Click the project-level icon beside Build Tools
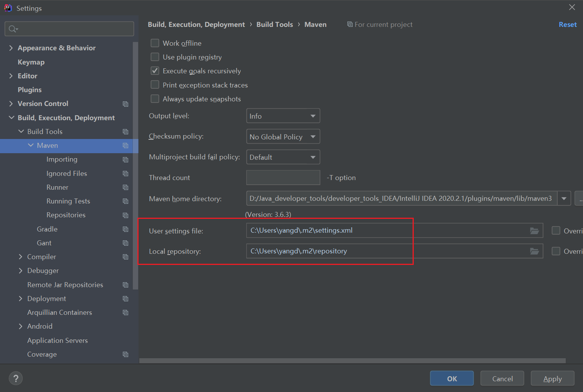Image resolution: width=583 pixels, height=392 pixels. (x=126, y=132)
